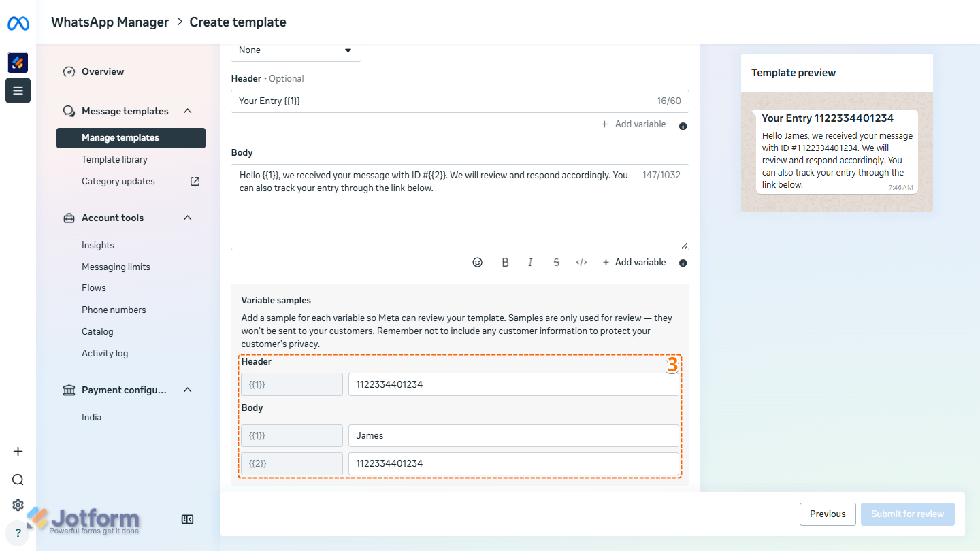The image size is (980, 551).
Task: Collapse the Payment configuration section
Action: [188, 390]
